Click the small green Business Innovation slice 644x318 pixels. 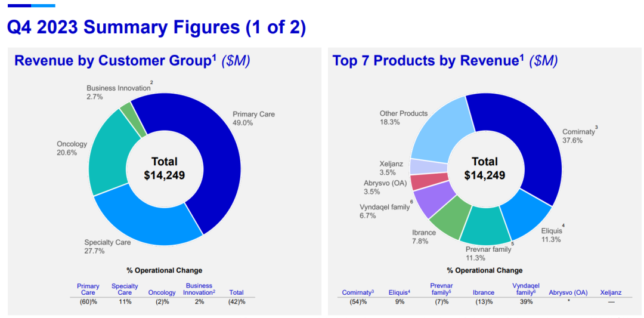[126, 110]
